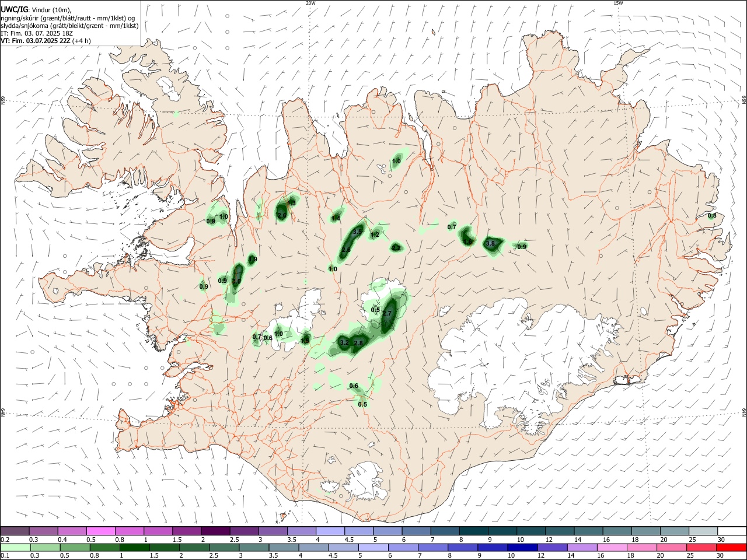Image resolution: width=747 pixels, height=560 pixels.
Task: Click the 3.8 precipitation value label
Action: coord(490,243)
